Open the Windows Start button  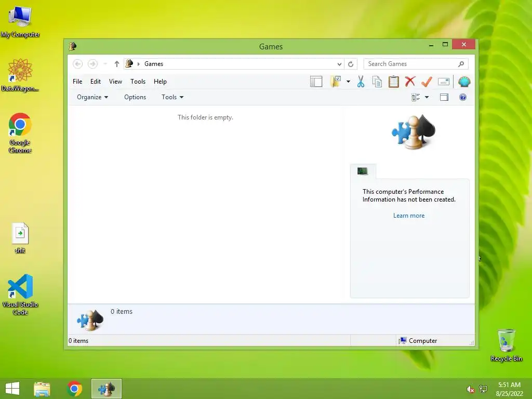tap(12, 389)
